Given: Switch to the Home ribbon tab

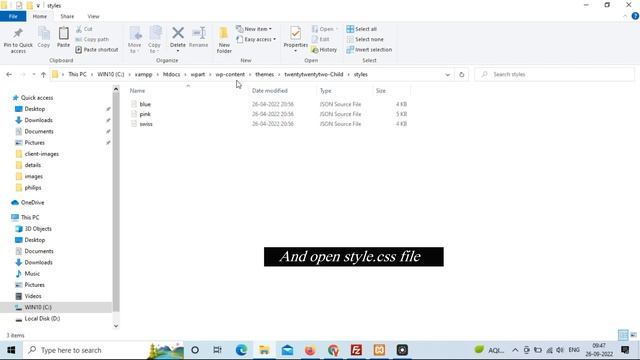Looking at the screenshot, I should pos(40,16).
